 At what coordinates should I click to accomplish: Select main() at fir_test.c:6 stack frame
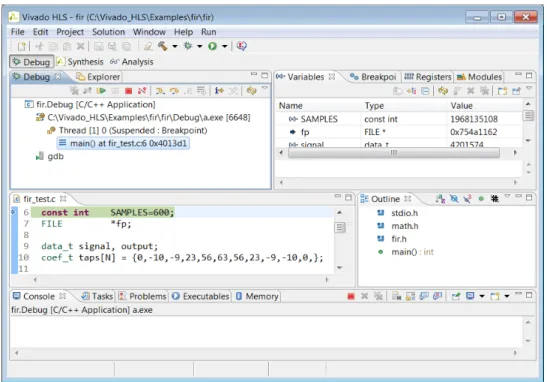click(x=123, y=143)
